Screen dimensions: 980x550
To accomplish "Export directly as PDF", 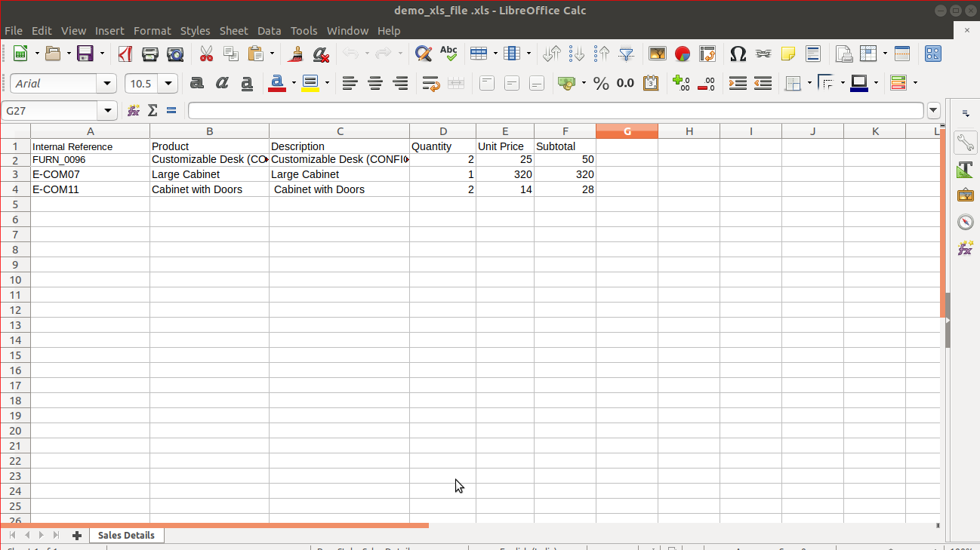I will coord(125,54).
